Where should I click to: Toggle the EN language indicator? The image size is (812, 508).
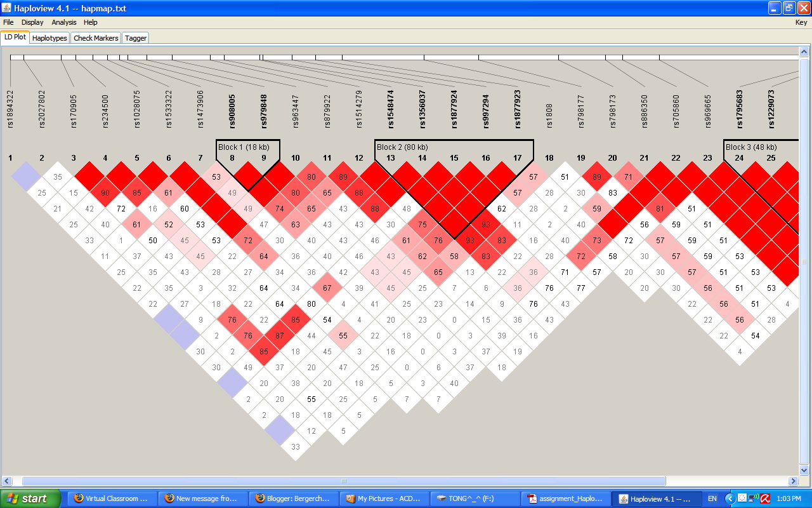(712, 498)
